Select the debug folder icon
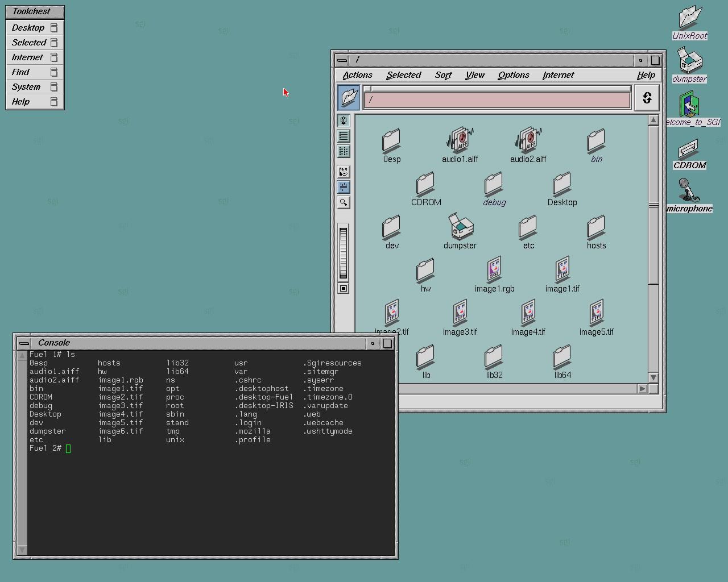Image resolution: width=728 pixels, height=582 pixels. pyautogui.click(x=494, y=189)
